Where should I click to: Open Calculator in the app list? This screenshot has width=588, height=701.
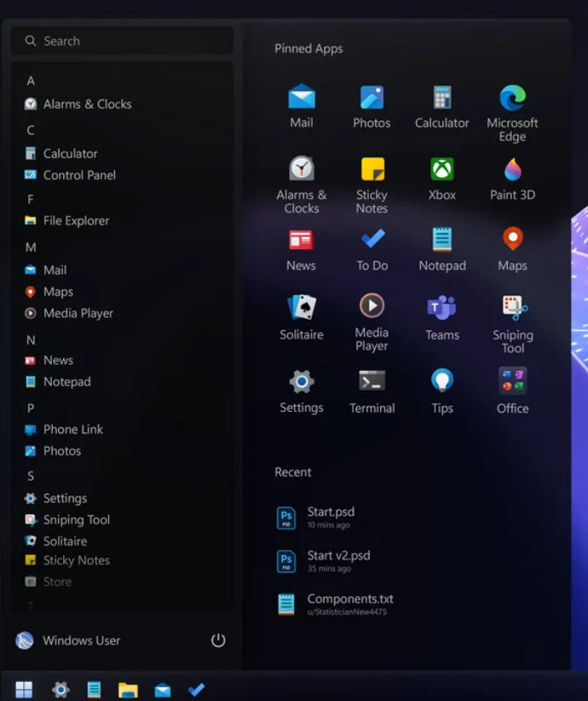point(61,154)
